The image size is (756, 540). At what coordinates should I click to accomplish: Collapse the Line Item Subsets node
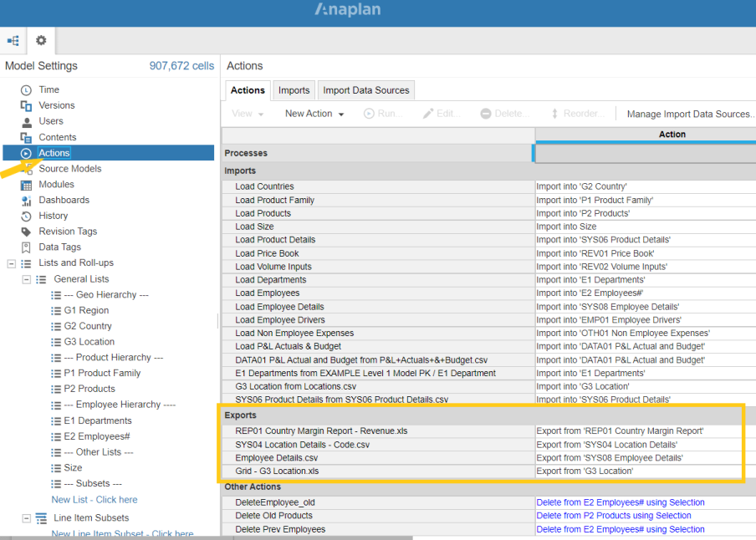coord(27,518)
